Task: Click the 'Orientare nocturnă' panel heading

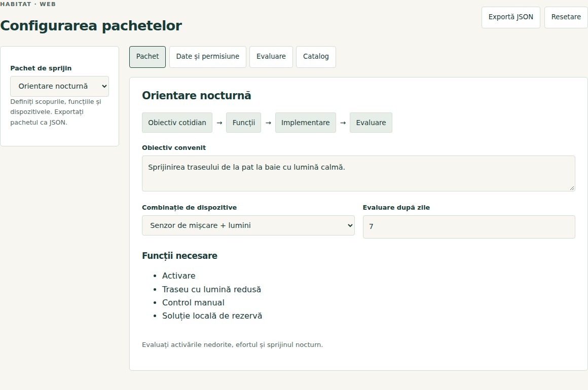Action: click(x=197, y=96)
